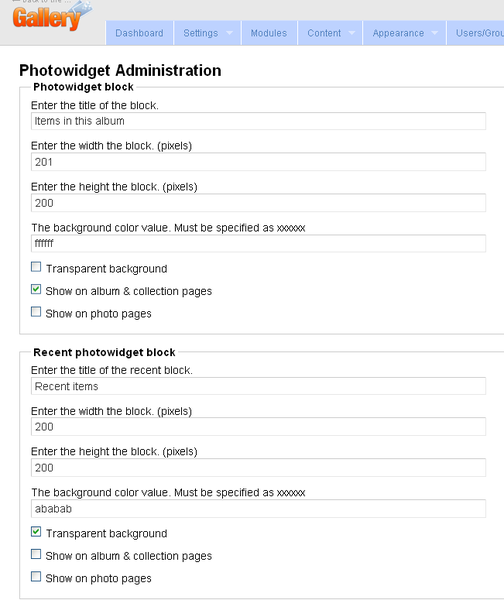This screenshot has height=600, width=504.
Task: Uncheck Transparent background in Recent photowidget block
Action: tap(36, 532)
